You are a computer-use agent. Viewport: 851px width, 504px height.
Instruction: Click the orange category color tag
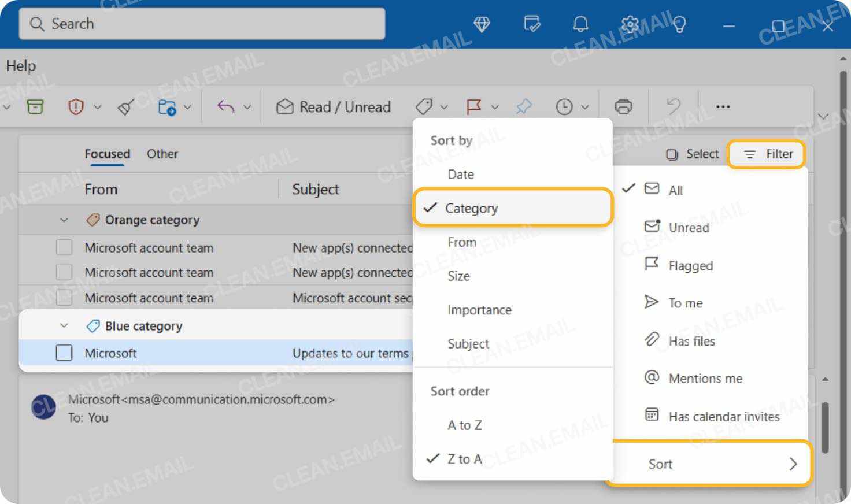point(94,220)
